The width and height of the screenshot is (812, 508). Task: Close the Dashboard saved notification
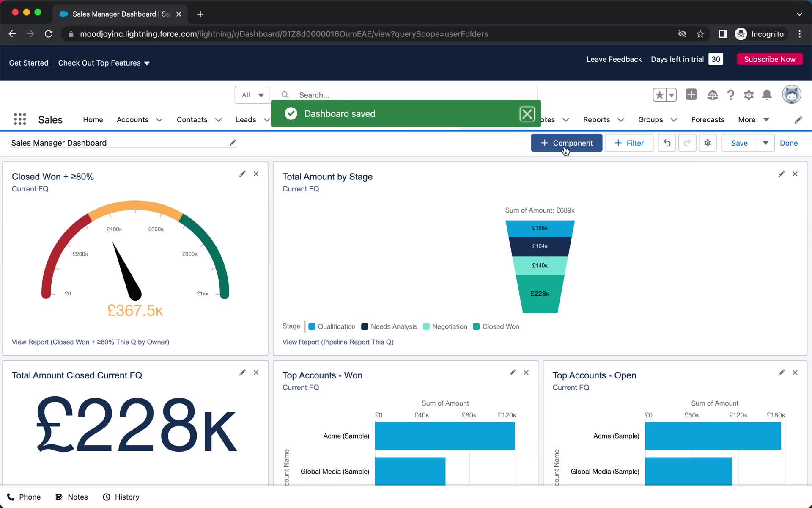pyautogui.click(x=527, y=113)
